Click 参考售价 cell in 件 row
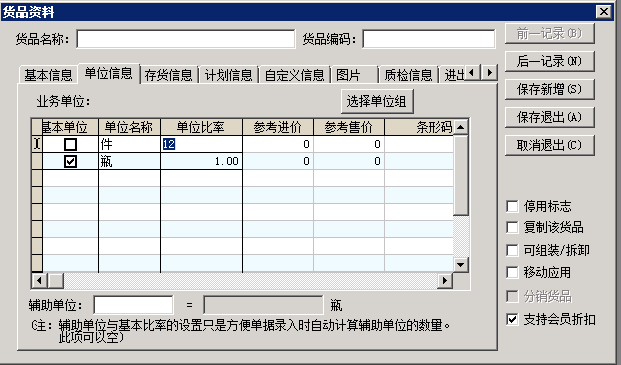Viewport: 621px width, 365px height. point(349,144)
